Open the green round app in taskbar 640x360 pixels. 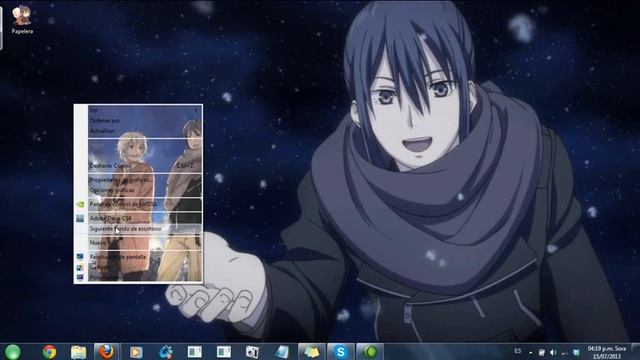point(370,352)
